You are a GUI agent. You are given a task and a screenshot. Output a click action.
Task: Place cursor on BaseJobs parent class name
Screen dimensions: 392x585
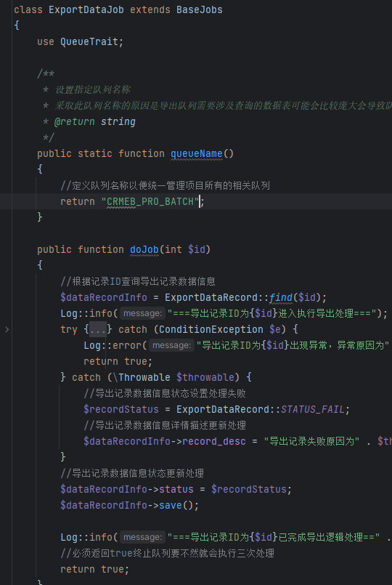click(x=200, y=9)
